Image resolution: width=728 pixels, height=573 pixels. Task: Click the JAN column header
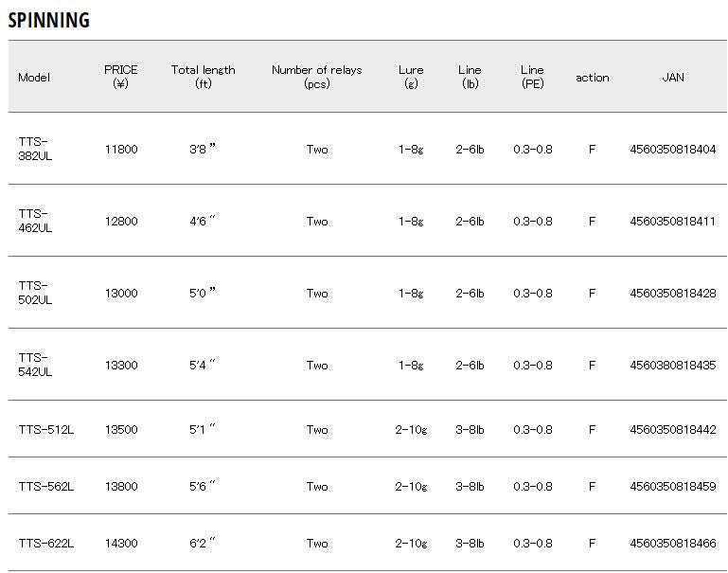click(x=672, y=78)
